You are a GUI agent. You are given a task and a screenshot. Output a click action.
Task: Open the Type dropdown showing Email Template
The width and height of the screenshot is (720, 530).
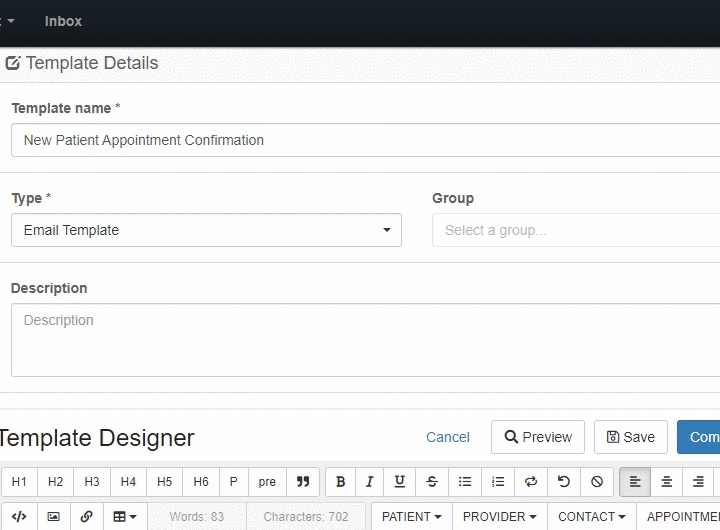pyautogui.click(x=206, y=230)
